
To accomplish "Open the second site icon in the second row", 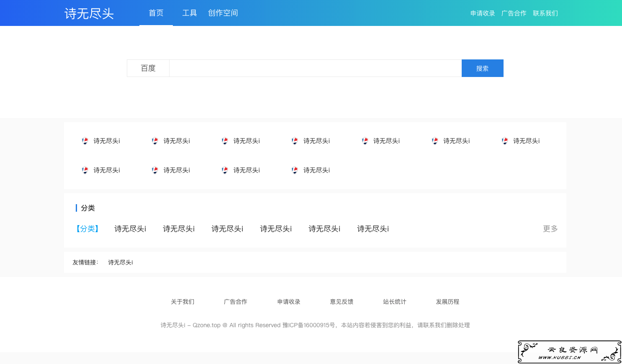I will point(155,170).
